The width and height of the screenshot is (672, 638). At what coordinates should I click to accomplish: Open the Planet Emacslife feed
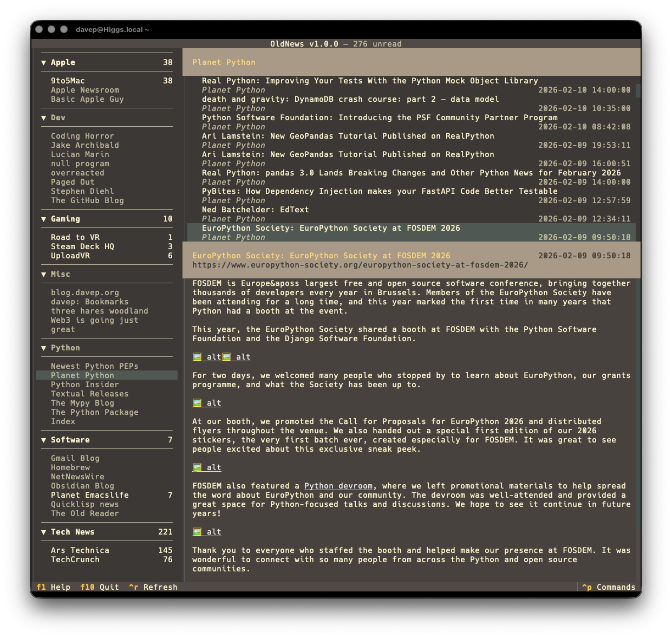(90, 495)
